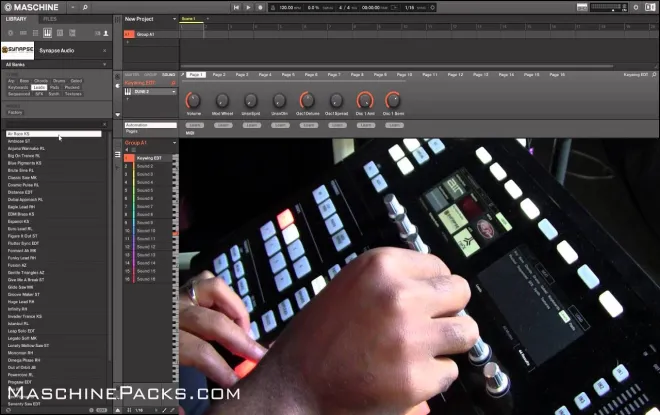Click the browser search text field
660x415 pixels.
click(x=53, y=124)
